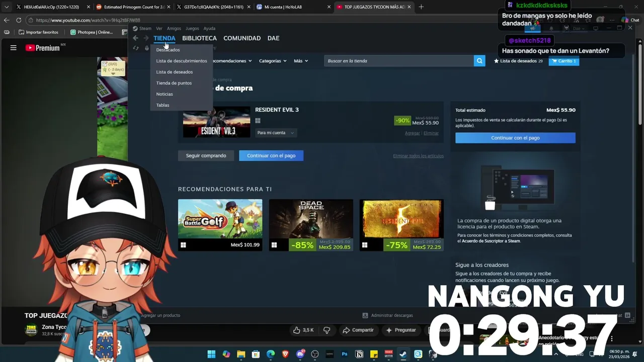The height and width of the screenshot is (362, 644).
Task: Open File Explorer from the taskbar
Action: click(241, 354)
